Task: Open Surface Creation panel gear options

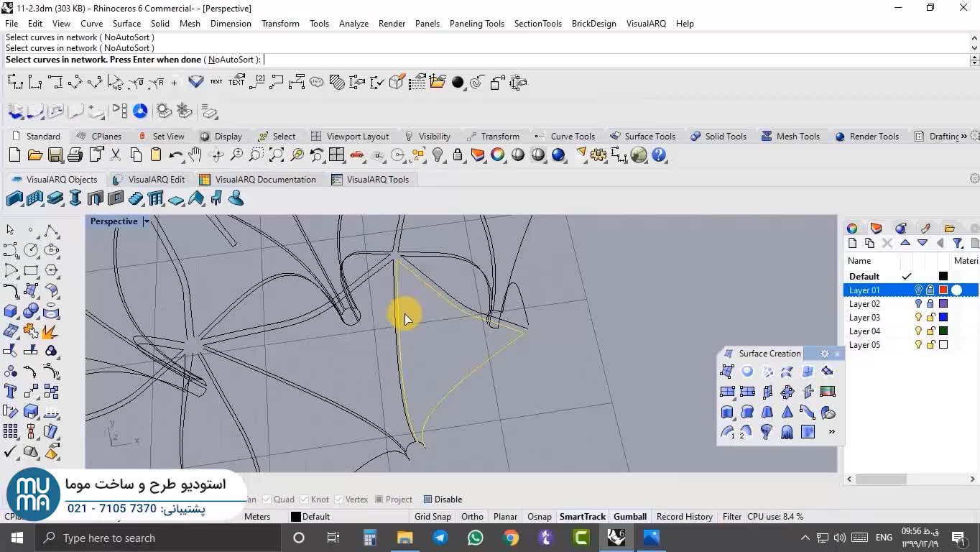Action: pos(825,354)
